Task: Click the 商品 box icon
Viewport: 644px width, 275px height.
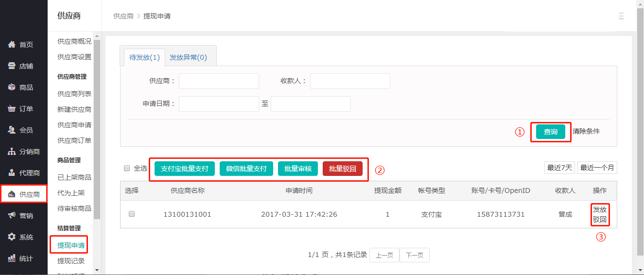Action: [12, 87]
